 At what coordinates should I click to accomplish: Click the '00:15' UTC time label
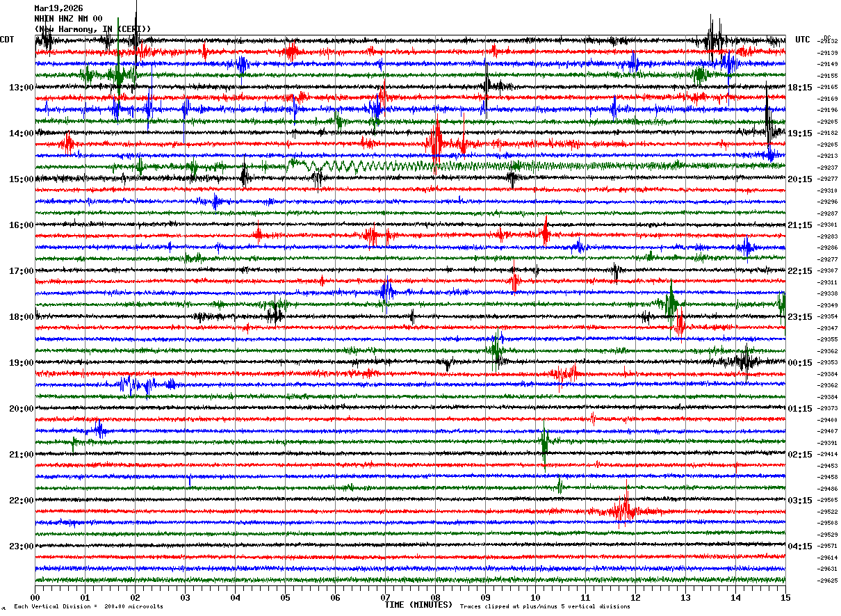pos(800,363)
